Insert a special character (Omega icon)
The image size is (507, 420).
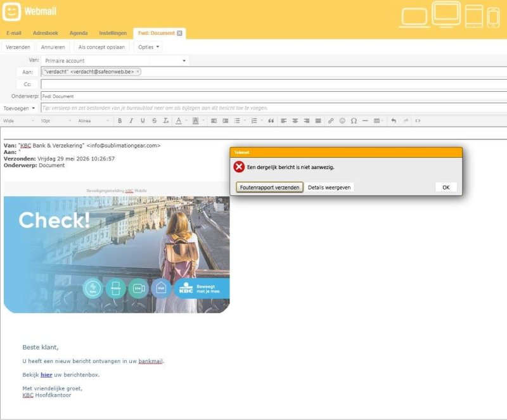354,121
